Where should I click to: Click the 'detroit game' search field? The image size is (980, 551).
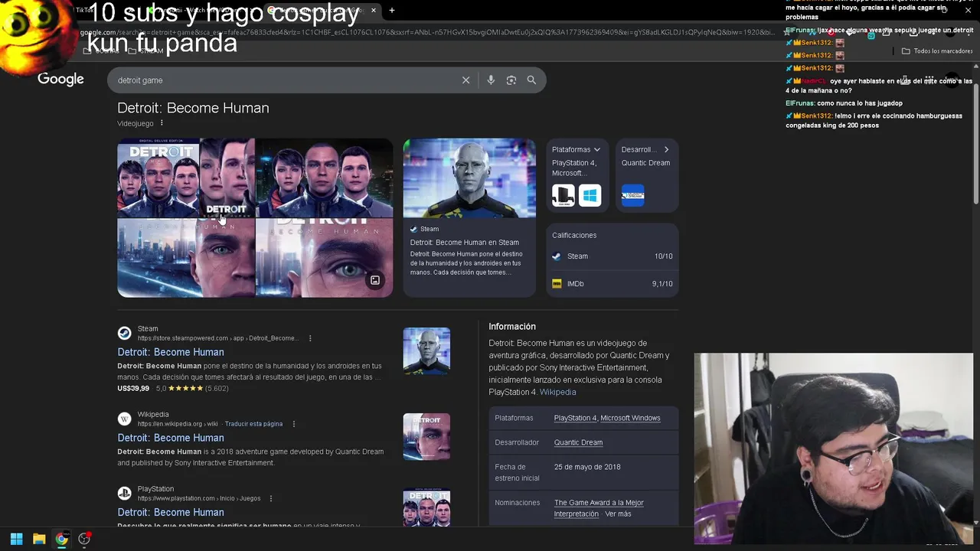[283, 80]
